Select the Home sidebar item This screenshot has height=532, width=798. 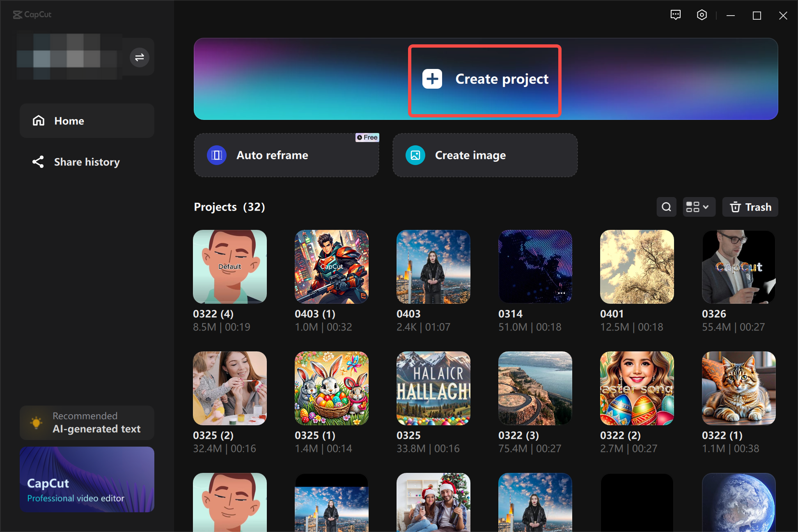(87, 121)
